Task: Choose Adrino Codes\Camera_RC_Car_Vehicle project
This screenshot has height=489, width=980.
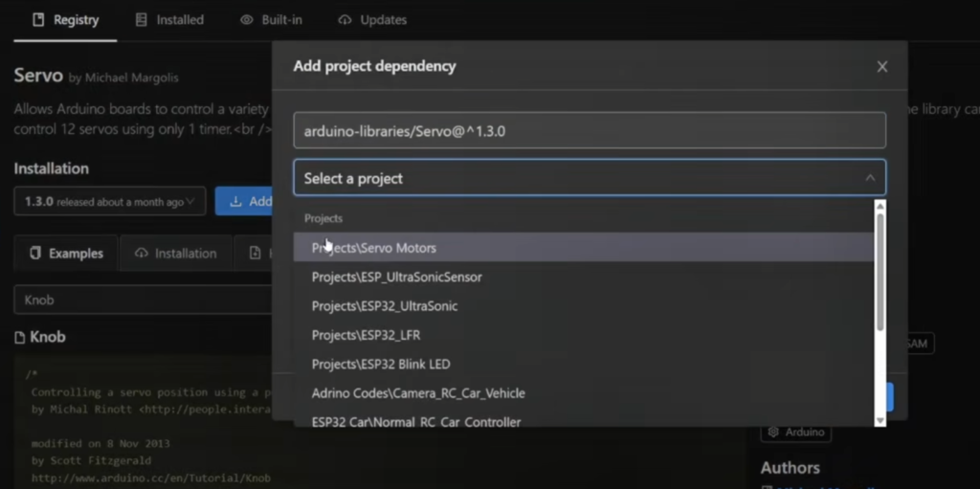Action: tap(584, 393)
